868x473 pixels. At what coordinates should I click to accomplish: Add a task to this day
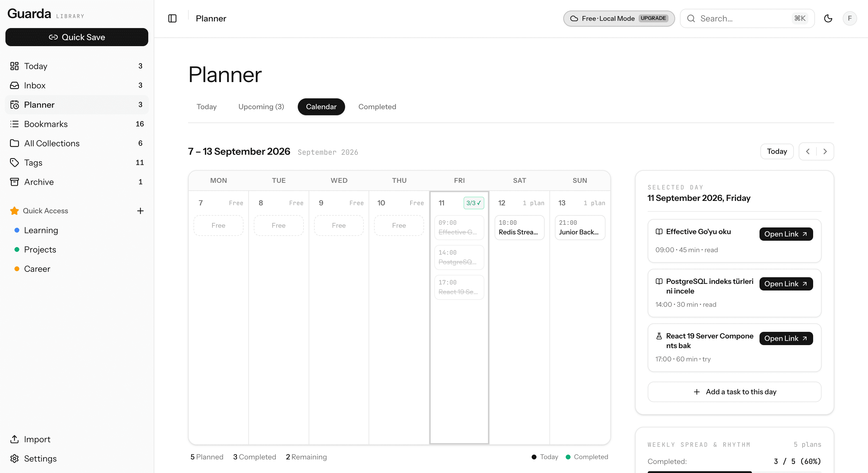734,392
